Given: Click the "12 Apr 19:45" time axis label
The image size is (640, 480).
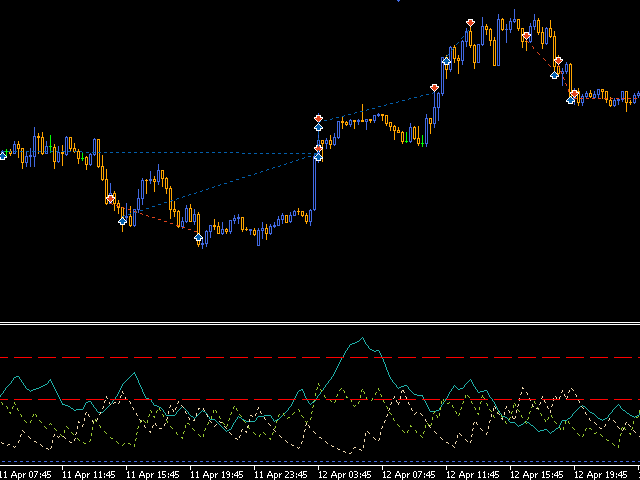Looking at the screenshot, I should click(601, 475).
